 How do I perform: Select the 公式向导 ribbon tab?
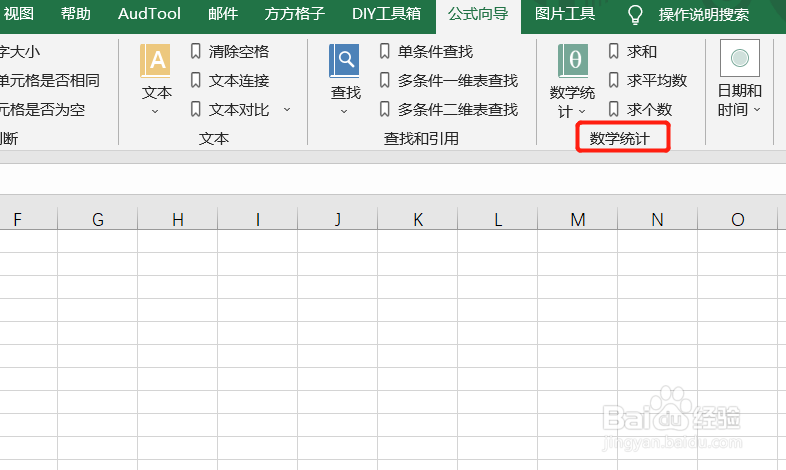(478, 14)
